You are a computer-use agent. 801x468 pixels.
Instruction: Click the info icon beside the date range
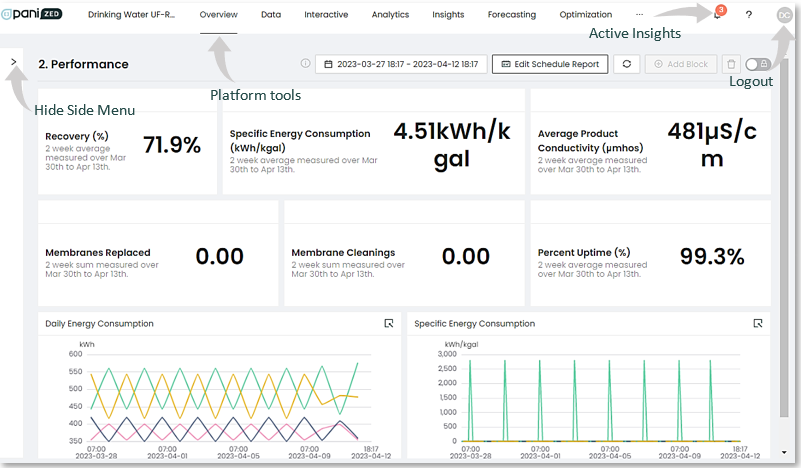click(x=306, y=64)
